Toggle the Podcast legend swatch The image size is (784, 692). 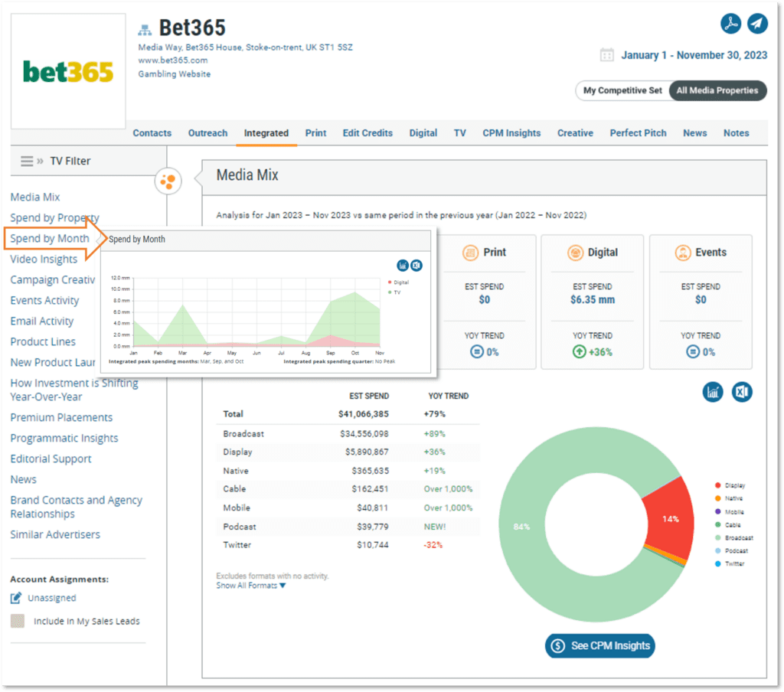pos(718,550)
